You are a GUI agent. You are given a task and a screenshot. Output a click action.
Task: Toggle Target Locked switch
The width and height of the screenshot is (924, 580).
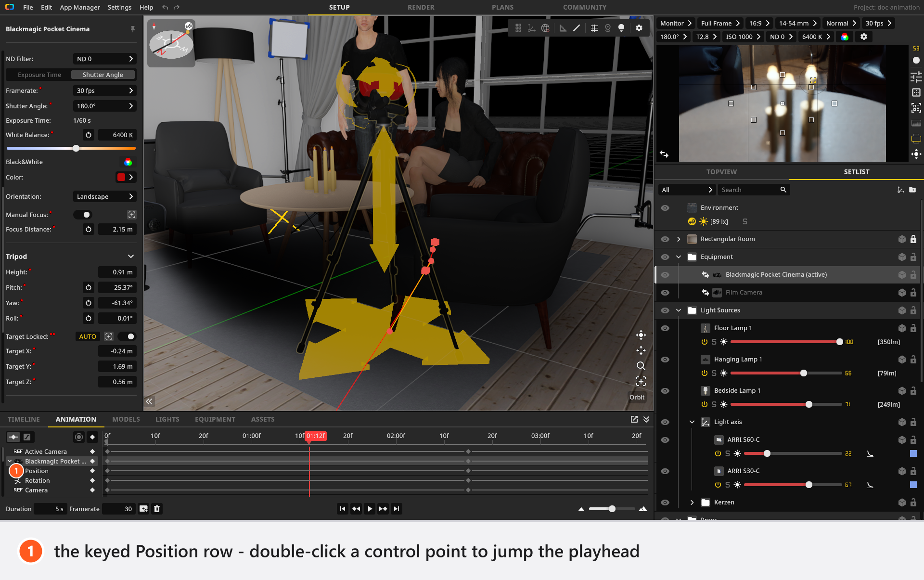click(127, 336)
